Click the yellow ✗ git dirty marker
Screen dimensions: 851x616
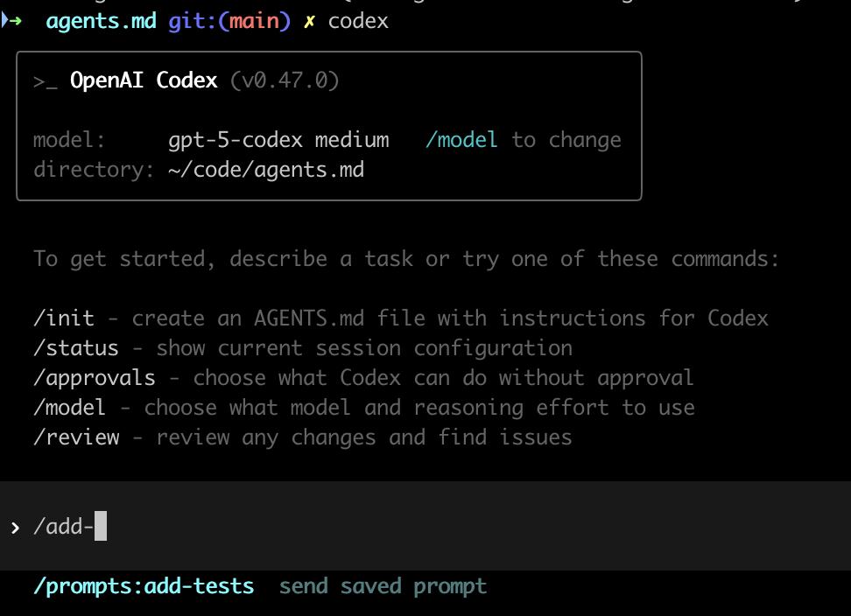[308, 22]
